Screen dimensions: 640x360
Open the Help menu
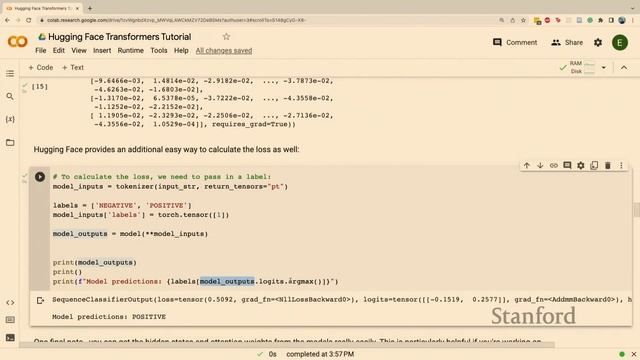coord(181,51)
